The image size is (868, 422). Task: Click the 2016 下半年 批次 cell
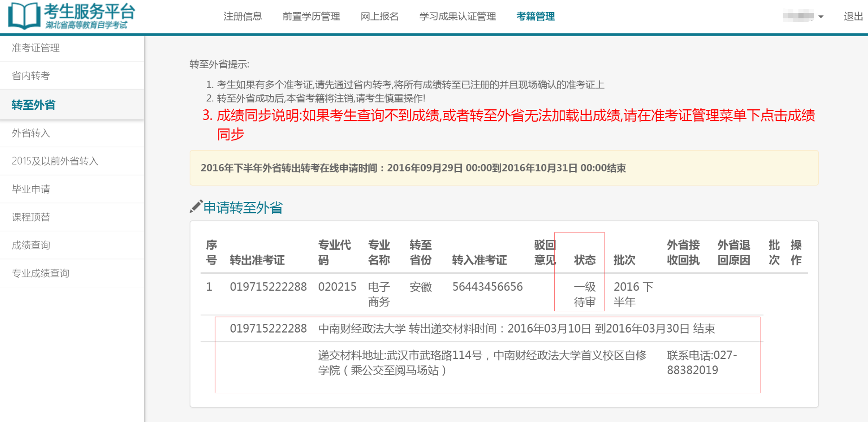(633, 294)
